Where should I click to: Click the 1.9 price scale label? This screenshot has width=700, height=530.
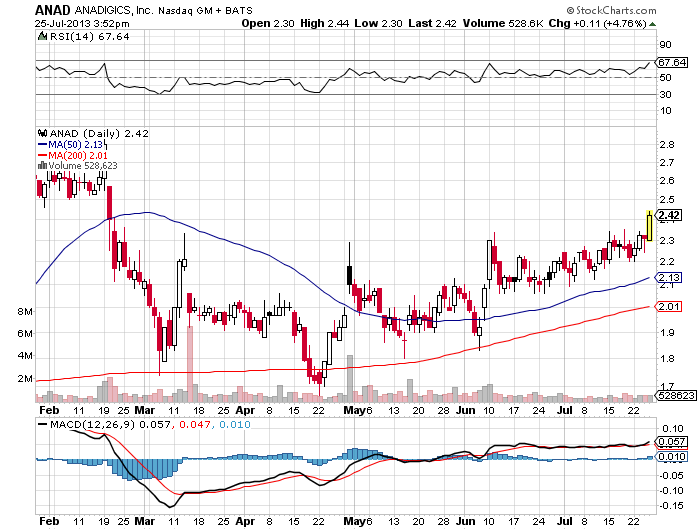(667, 333)
